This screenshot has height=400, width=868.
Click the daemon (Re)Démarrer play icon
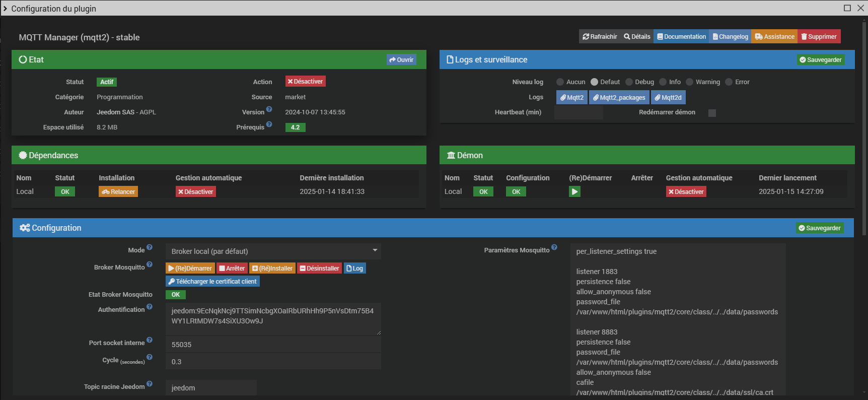click(x=574, y=191)
